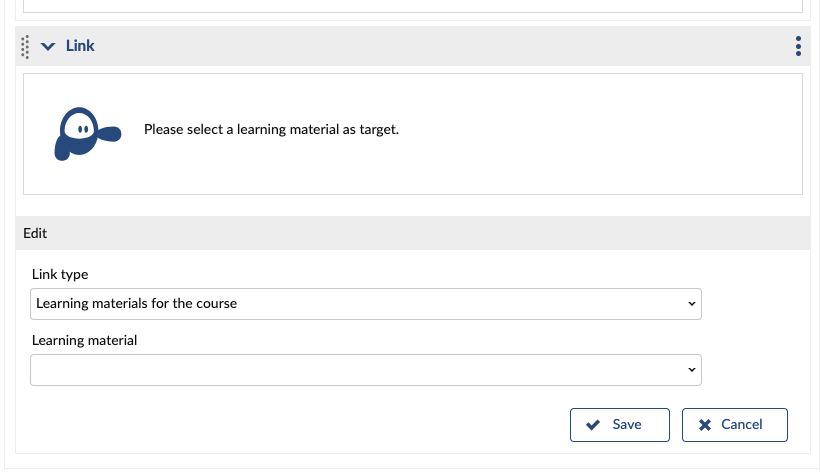The image size is (821, 473).
Task: Click the X icon in the Cancel button
Action: [x=705, y=425]
